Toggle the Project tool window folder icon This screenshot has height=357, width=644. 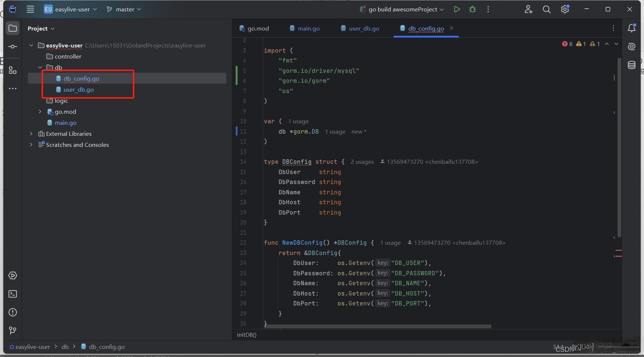tap(13, 28)
